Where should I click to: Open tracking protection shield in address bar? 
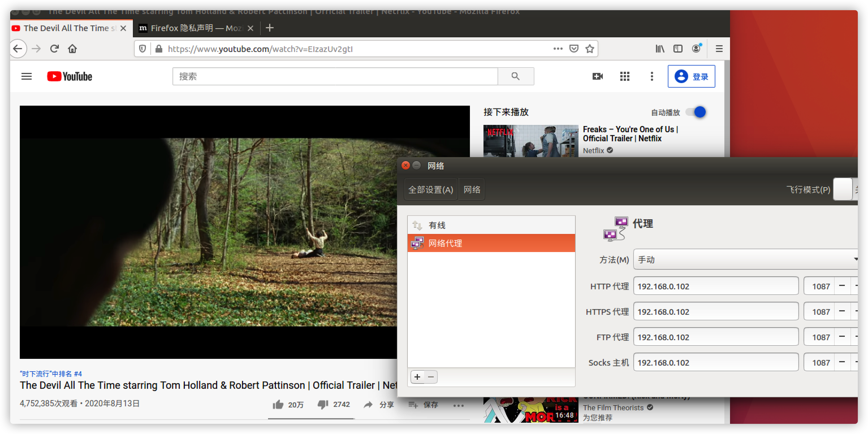pyautogui.click(x=142, y=49)
